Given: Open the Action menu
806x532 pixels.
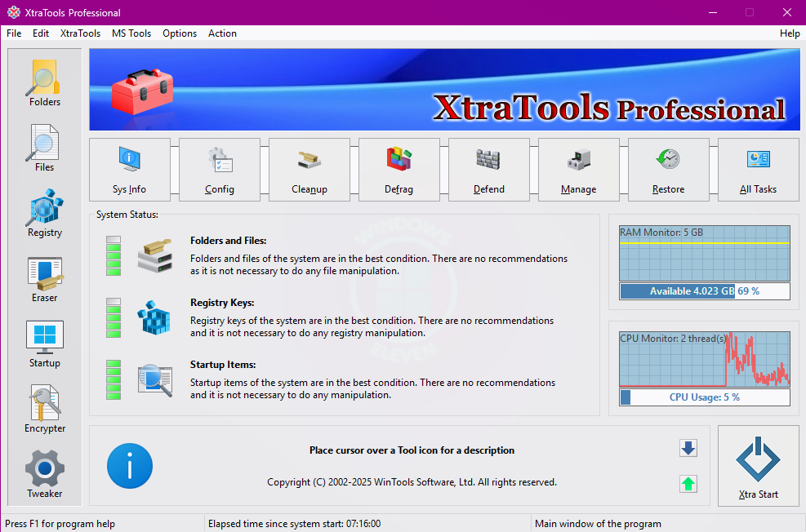Looking at the screenshot, I should (222, 33).
